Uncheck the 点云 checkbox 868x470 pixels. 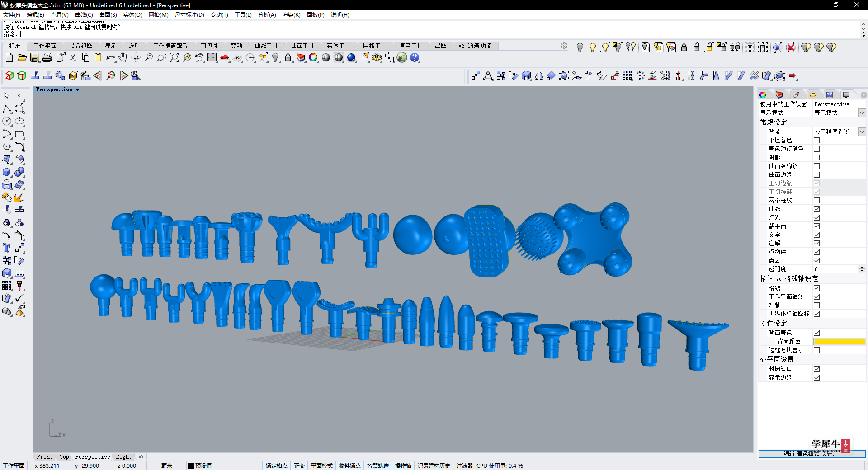[816, 260]
